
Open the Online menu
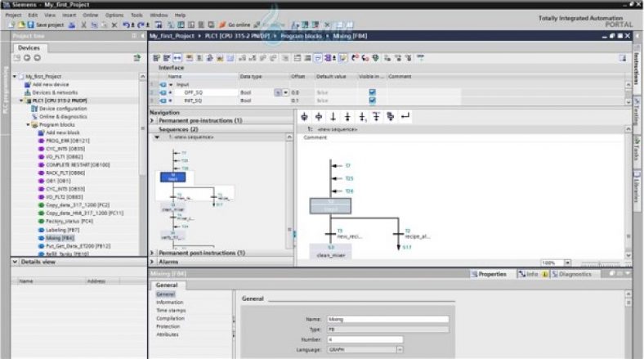click(91, 15)
